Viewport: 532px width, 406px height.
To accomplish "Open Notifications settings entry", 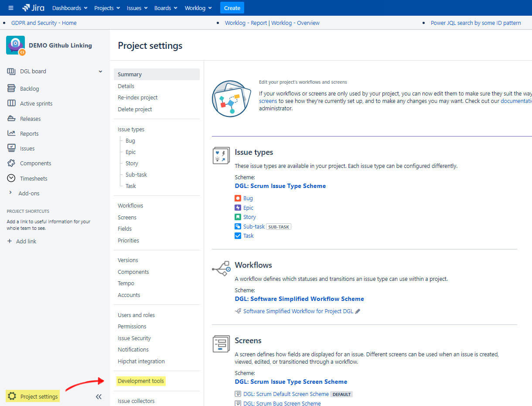I will point(133,349).
